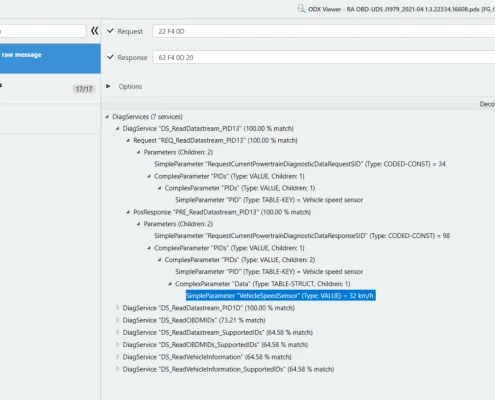The image size is (495, 400).
Task: Expand DS_ReadDatastream_SupportedIDs service
Action: (117, 333)
